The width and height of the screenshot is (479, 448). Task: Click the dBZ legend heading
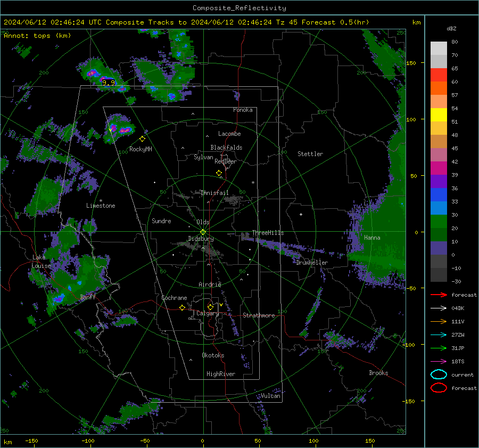(451, 28)
